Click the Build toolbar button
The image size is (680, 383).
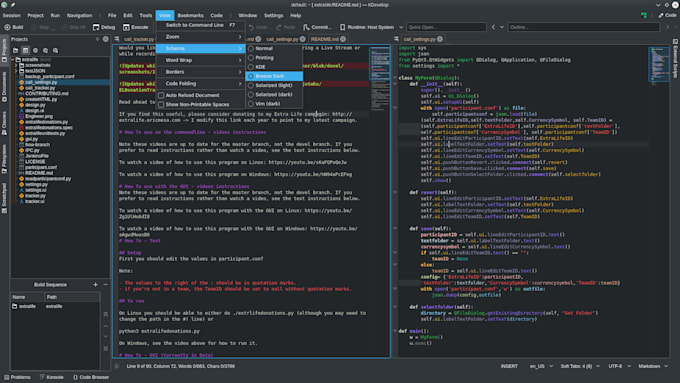pos(14,27)
